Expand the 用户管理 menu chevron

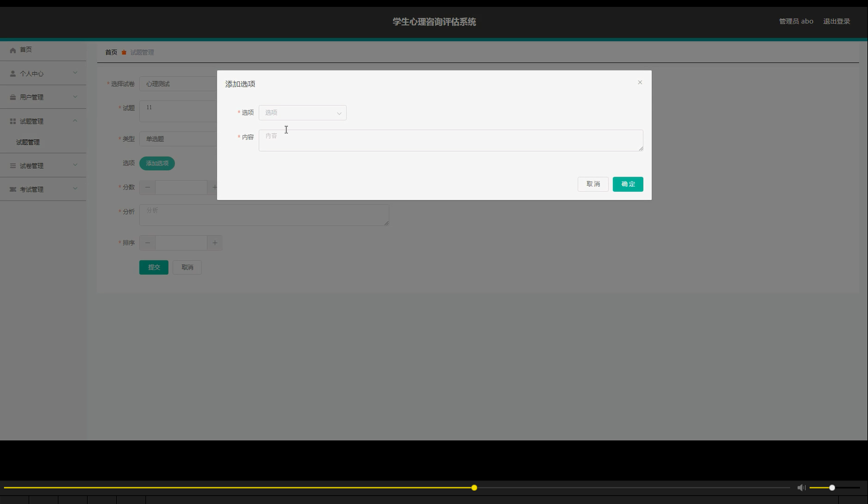[x=75, y=97]
